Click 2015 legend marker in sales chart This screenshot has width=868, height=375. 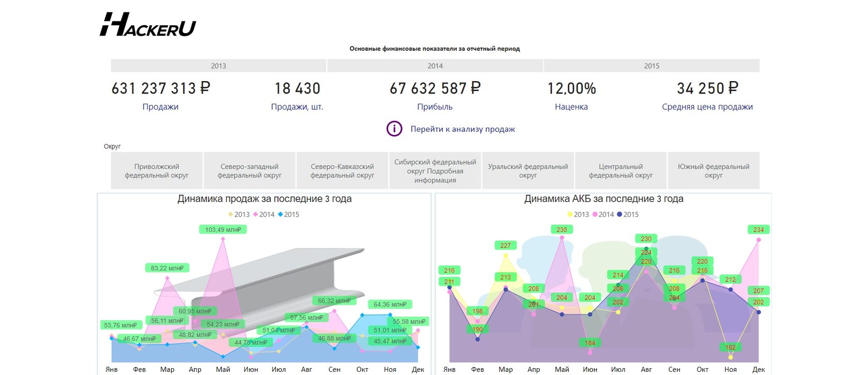point(281,214)
